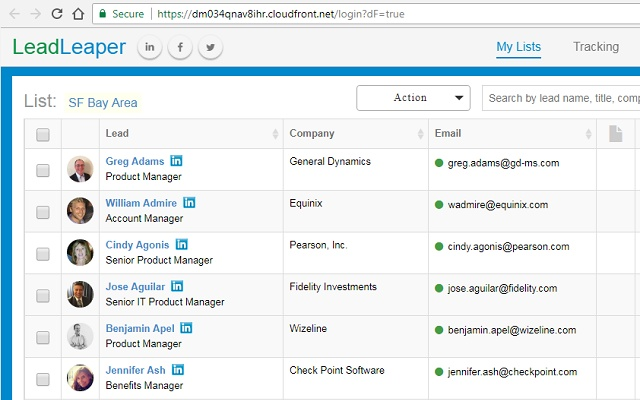
Task: Open Jennifer Ash lead name link
Action: (x=136, y=370)
